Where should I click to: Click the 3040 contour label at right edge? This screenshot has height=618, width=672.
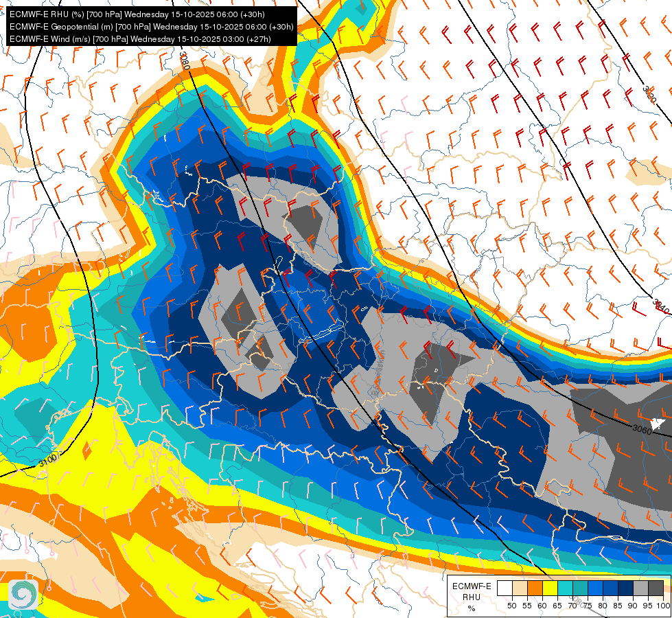661,306
